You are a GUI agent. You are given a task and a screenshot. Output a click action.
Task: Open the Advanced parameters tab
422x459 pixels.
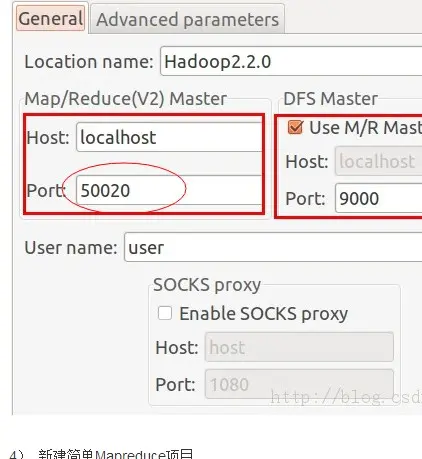click(187, 19)
